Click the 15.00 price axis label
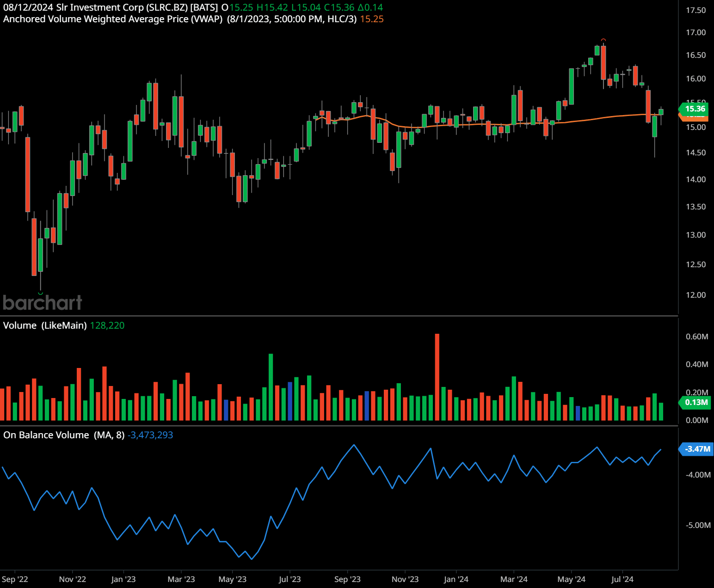 (696, 127)
